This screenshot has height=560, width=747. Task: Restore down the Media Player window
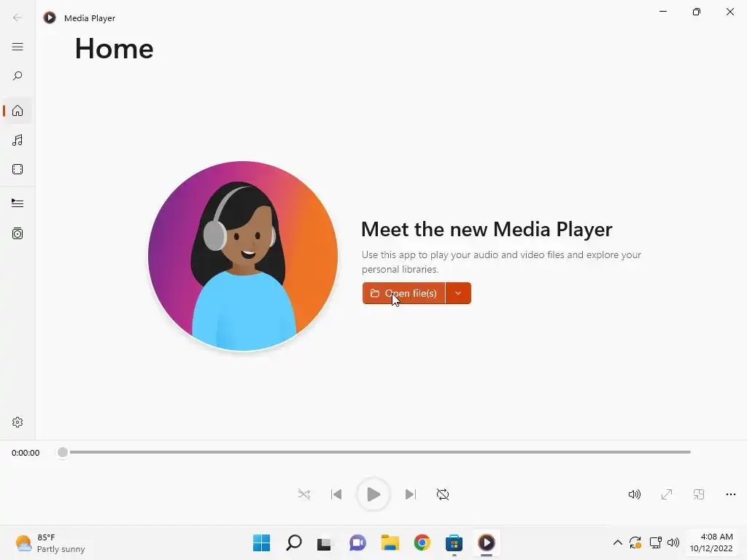(697, 12)
